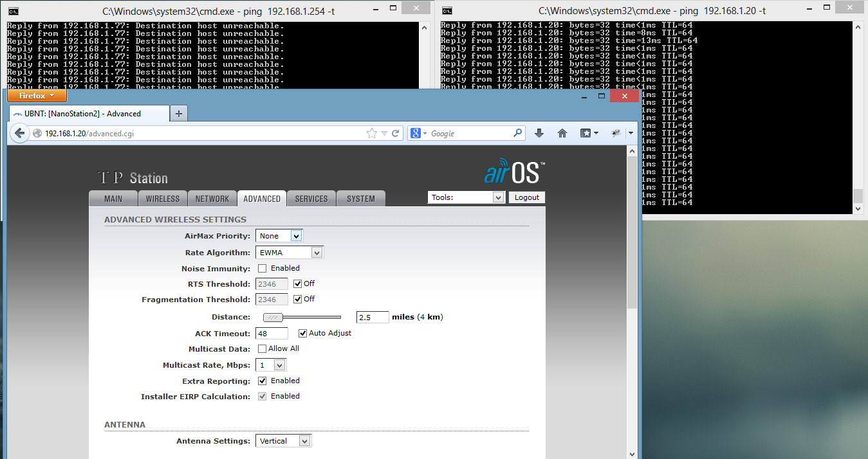The image size is (868, 459).
Task: Click the Logout button
Action: [x=527, y=197]
